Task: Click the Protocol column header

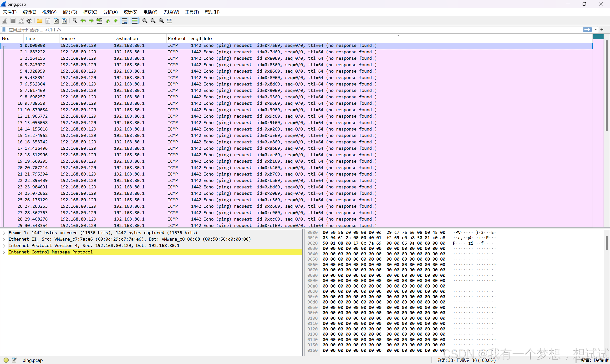Action: (176, 39)
